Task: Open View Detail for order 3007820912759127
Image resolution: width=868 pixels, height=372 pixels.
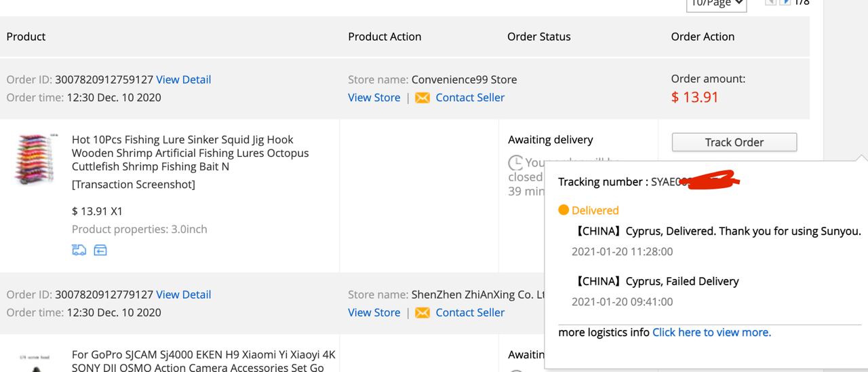Action: point(183,79)
